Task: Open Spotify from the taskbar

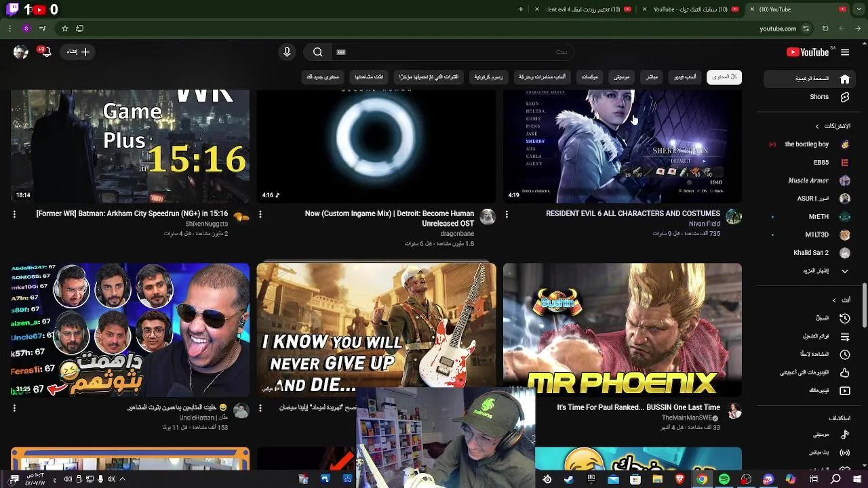Action: (724, 479)
